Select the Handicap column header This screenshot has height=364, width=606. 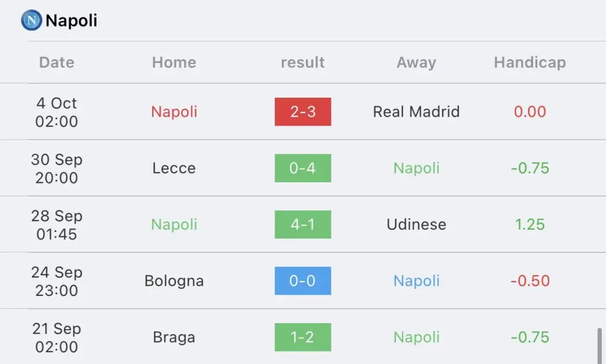coord(530,63)
